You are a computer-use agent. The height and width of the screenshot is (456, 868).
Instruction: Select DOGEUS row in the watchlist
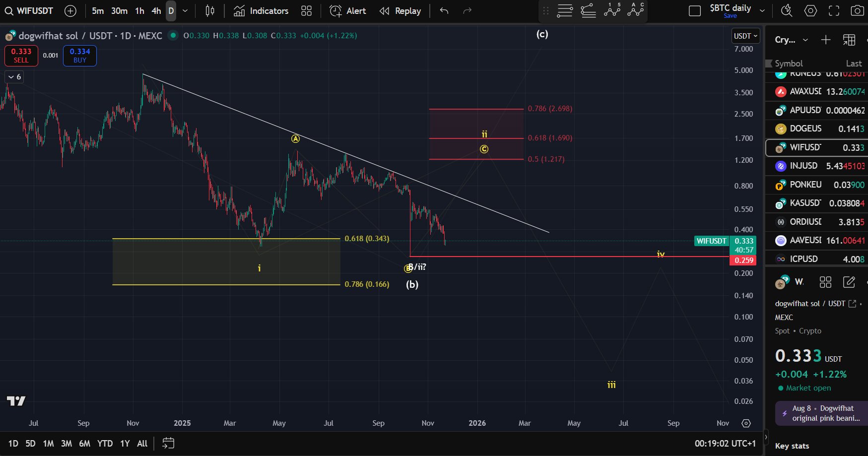tap(817, 129)
